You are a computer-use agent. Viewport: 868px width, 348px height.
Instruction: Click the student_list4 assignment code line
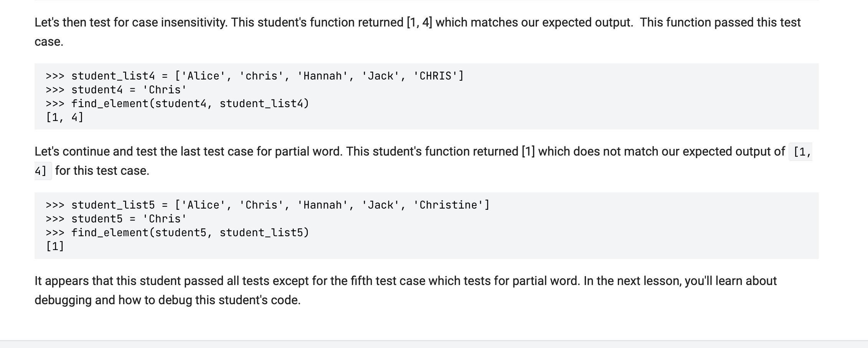[254, 76]
